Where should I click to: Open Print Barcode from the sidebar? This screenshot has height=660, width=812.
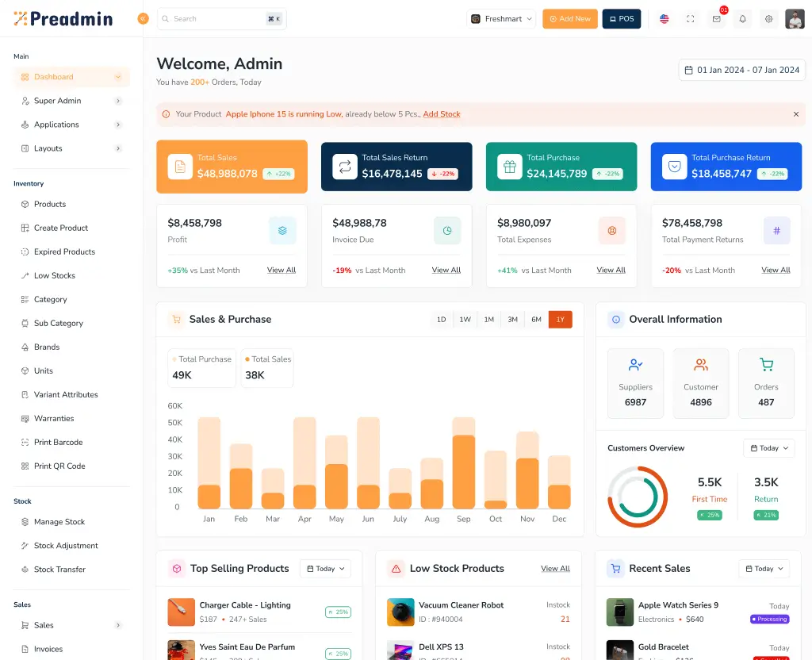tap(59, 442)
